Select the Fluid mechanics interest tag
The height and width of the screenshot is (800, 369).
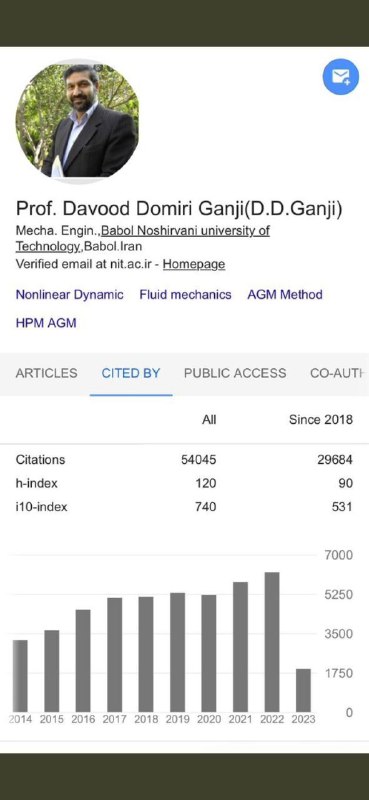(185, 295)
